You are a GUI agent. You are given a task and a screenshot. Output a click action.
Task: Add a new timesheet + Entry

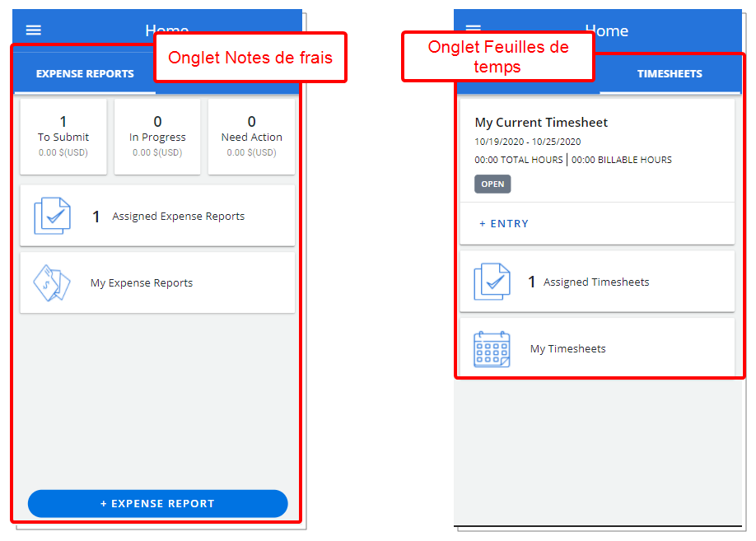point(504,224)
